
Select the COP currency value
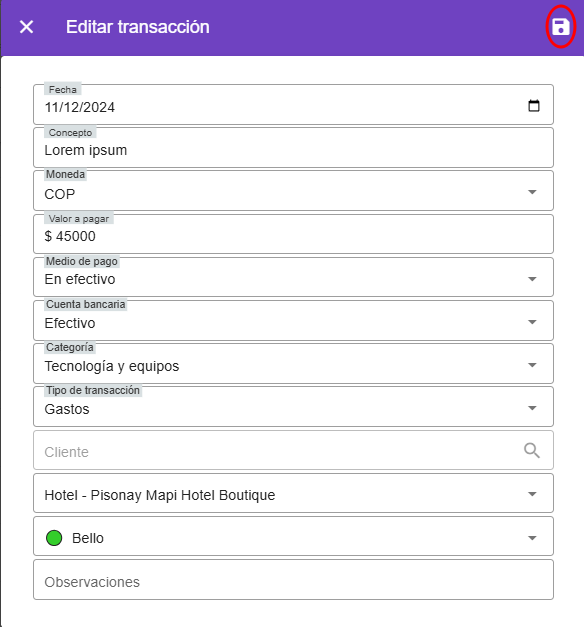tap(60, 194)
